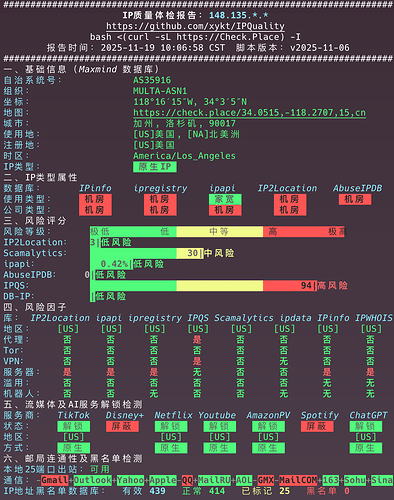394x500 pixels.
Task: Click the bash curl Check.Place command line
Action: click(195, 37)
